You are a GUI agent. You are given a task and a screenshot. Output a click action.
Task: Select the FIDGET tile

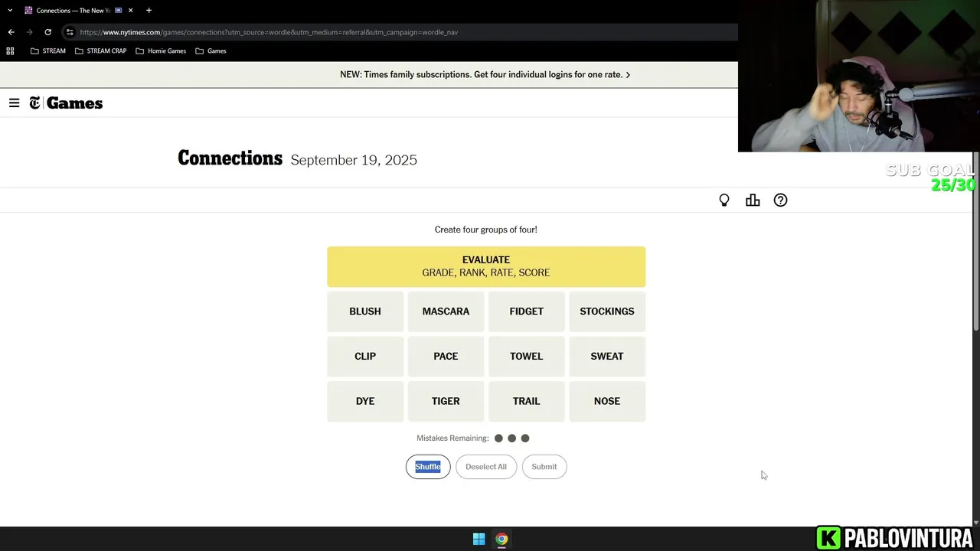pyautogui.click(x=527, y=311)
